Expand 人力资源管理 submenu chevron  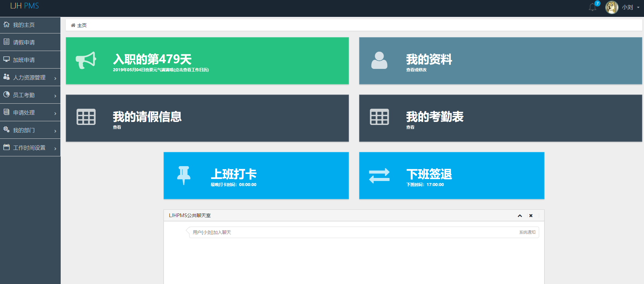pos(55,78)
